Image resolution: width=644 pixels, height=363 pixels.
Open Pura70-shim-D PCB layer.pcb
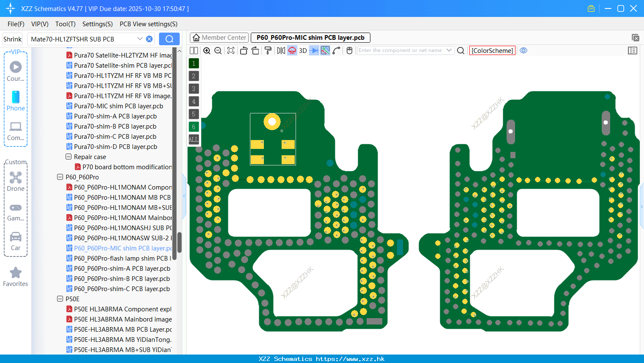[112, 146]
